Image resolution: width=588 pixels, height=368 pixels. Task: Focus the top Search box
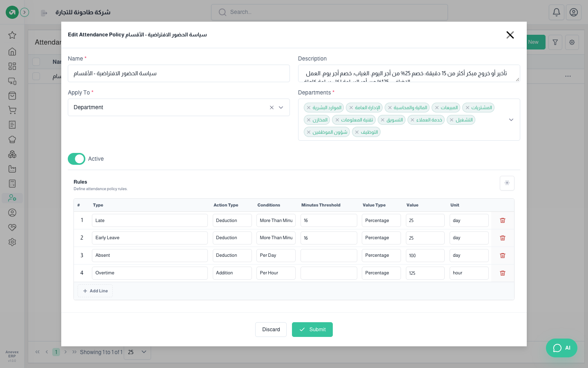point(330,12)
